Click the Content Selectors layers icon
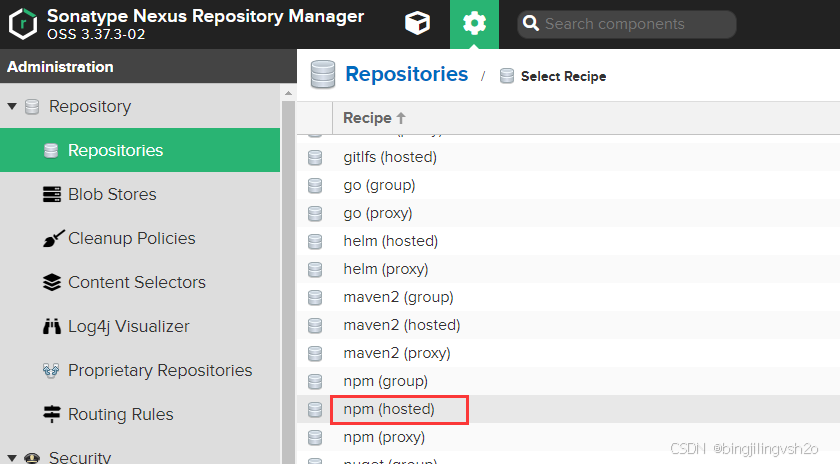Screen dimensions: 840x464 click(x=51, y=282)
